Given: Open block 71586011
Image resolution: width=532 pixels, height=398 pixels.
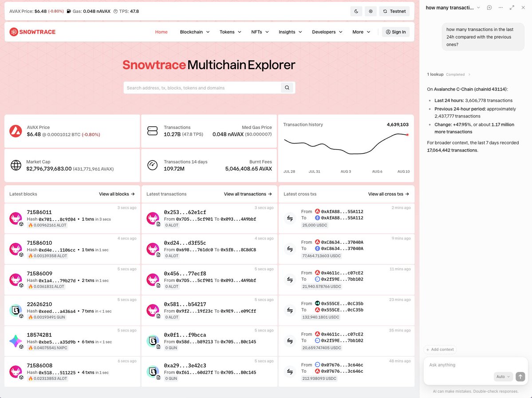Looking at the screenshot, I should tap(39, 212).
